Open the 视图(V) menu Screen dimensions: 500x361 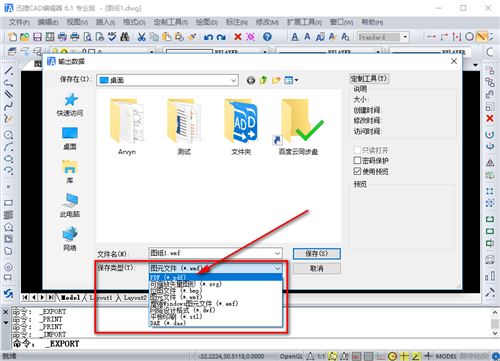pos(77,22)
